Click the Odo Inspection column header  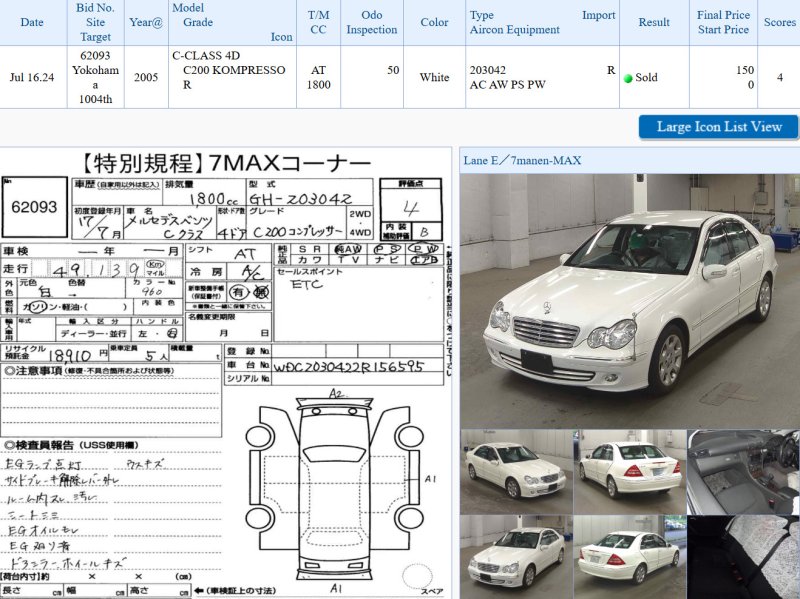371,22
